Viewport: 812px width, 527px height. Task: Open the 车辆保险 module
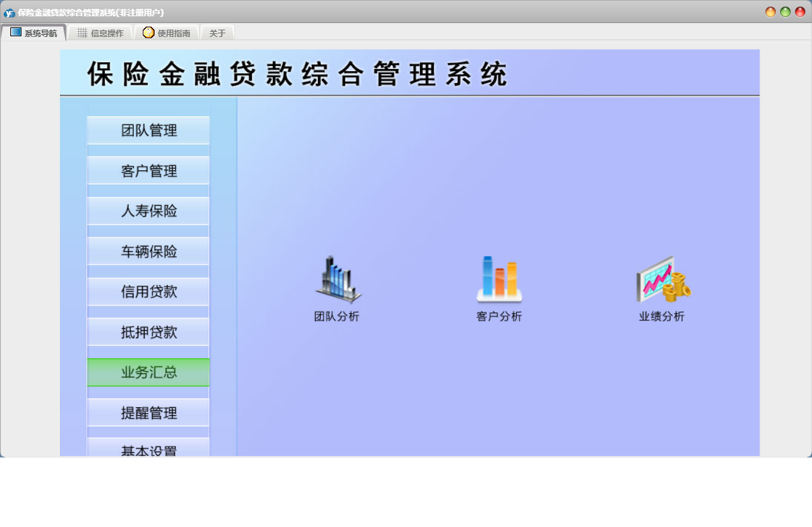149,252
